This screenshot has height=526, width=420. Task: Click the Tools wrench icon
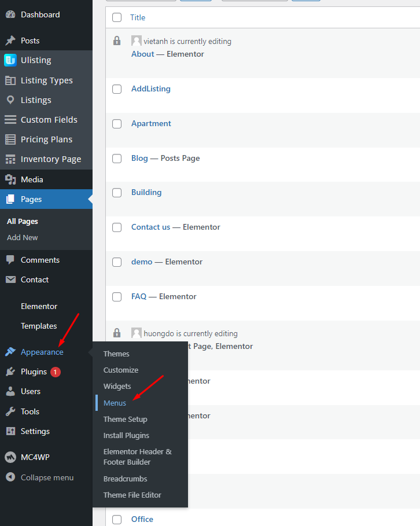click(10, 411)
